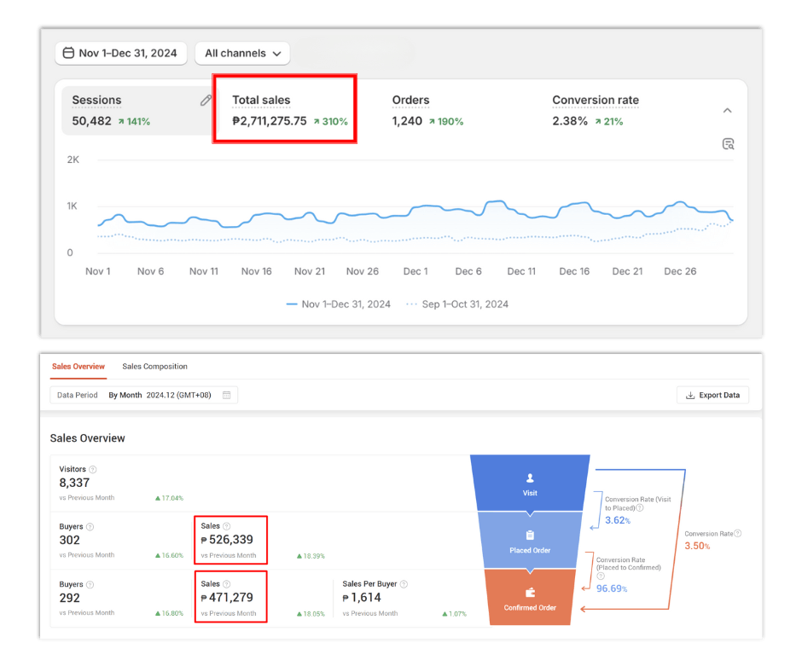Select the Orders metric card
The image size is (802, 672).
tap(427, 110)
